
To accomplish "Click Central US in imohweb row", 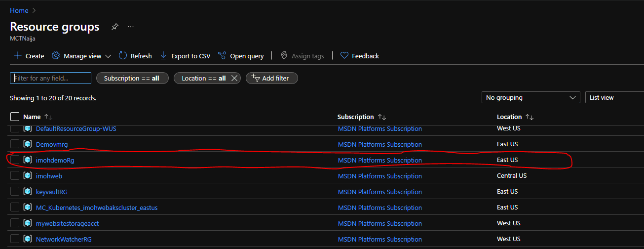I will [x=512, y=175].
